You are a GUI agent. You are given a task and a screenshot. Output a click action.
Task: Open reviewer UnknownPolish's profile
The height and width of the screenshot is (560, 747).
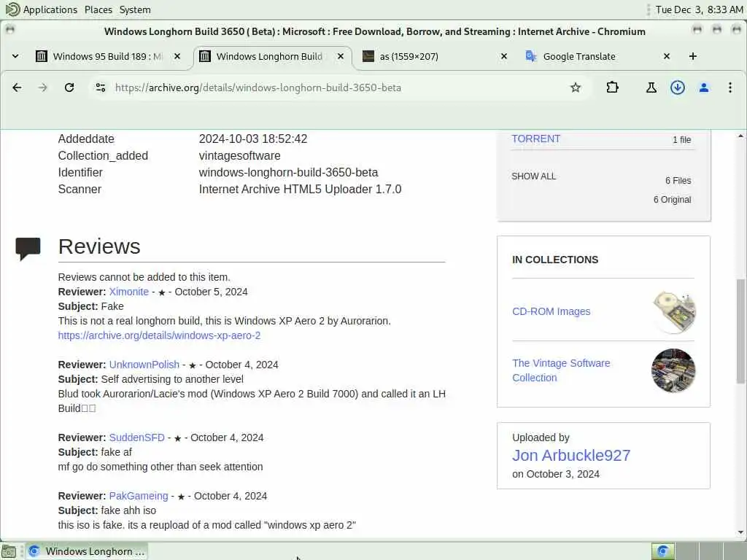(x=144, y=365)
